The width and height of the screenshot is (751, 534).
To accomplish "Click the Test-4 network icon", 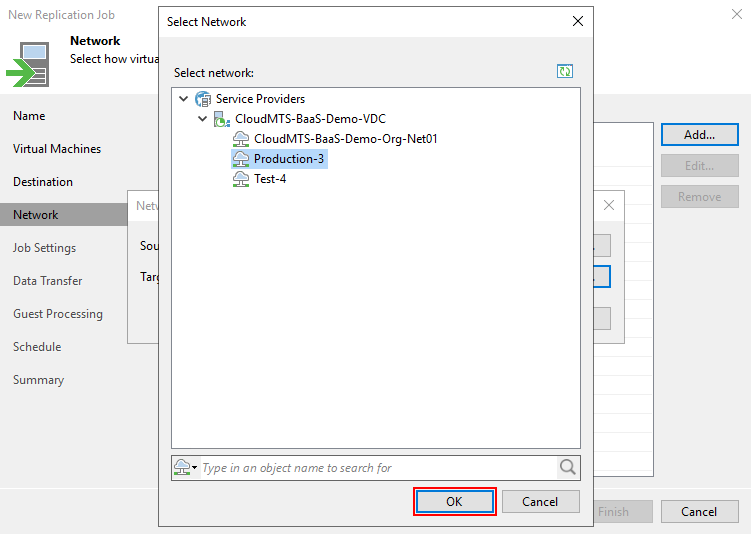I will click(241, 179).
